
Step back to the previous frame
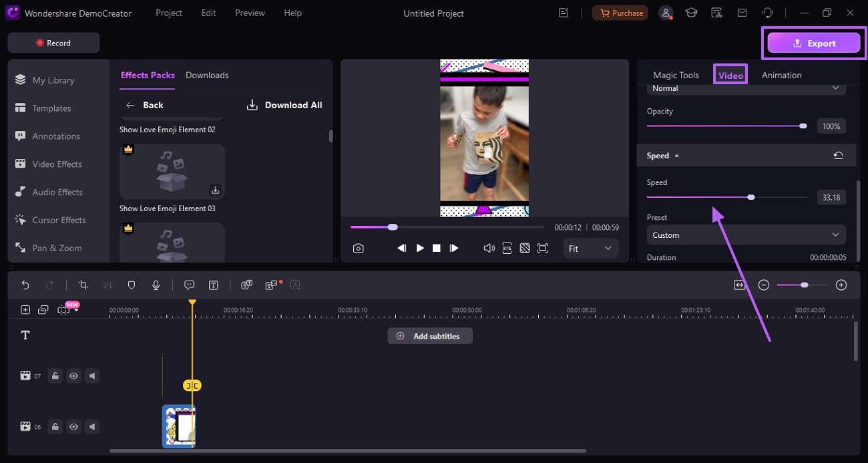point(401,248)
